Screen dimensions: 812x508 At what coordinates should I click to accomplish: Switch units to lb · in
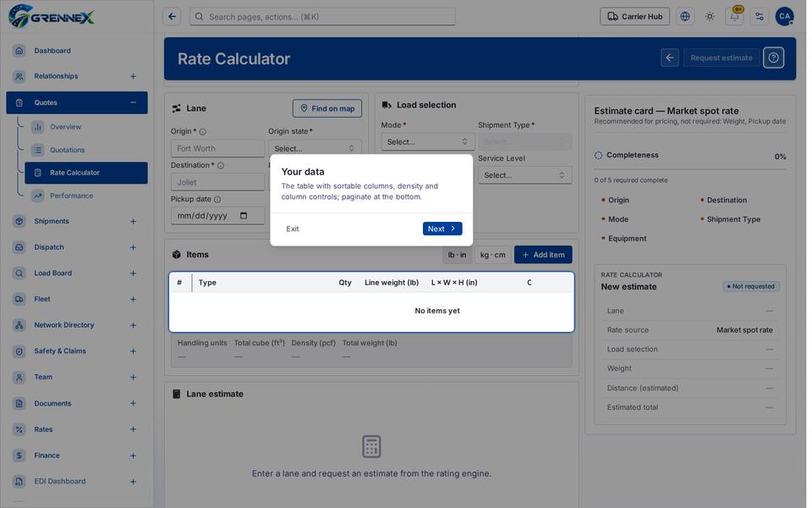457,255
